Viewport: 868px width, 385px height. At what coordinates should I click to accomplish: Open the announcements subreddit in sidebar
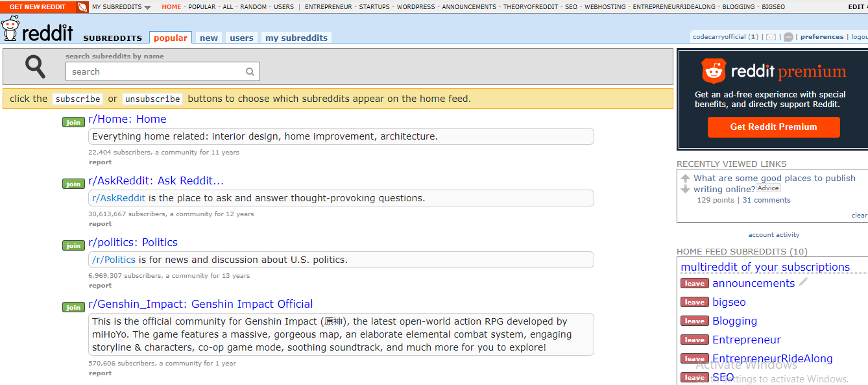753,283
